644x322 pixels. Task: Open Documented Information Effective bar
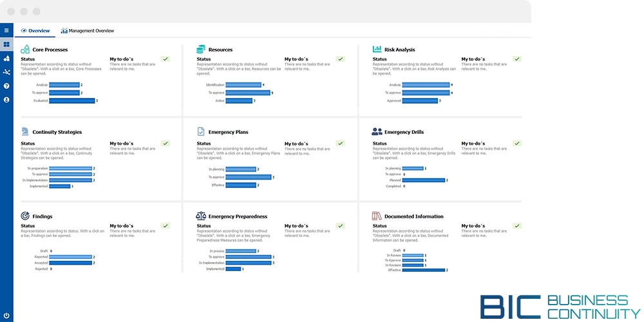(x=424, y=270)
